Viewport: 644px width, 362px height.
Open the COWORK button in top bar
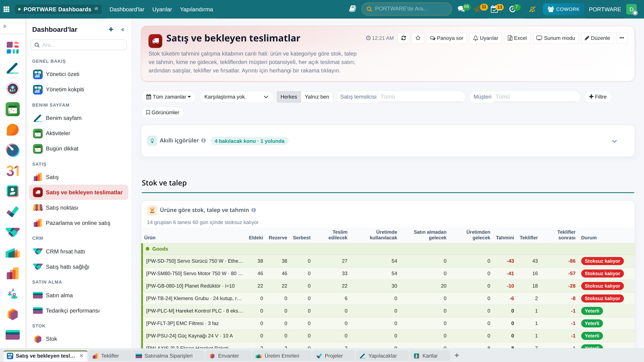pyautogui.click(x=563, y=9)
